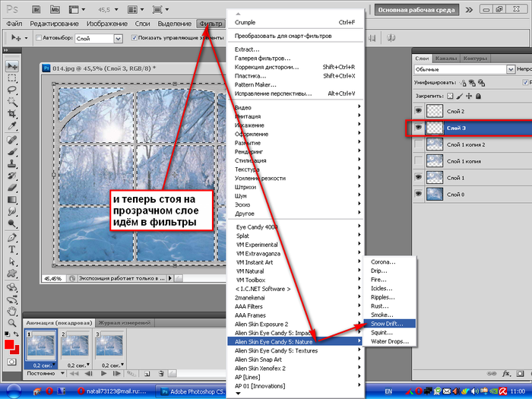This screenshot has width=532, height=399.
Task: Switch to the Каналы tab
Action: [x=447, y=59]
